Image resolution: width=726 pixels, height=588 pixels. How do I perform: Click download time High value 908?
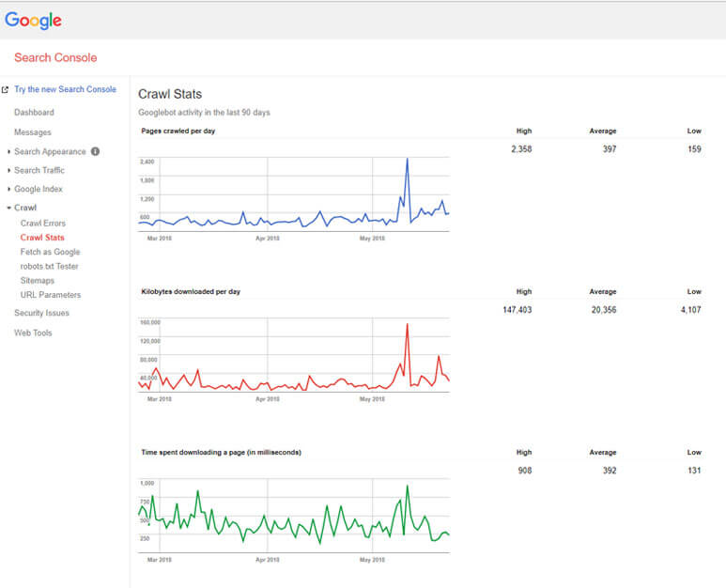(x=525, y=471)
